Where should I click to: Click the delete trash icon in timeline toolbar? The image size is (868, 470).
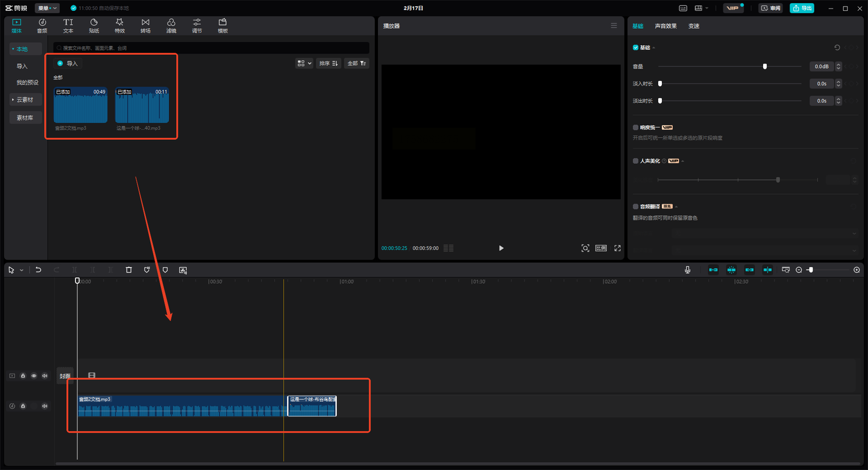coord(128,270)
